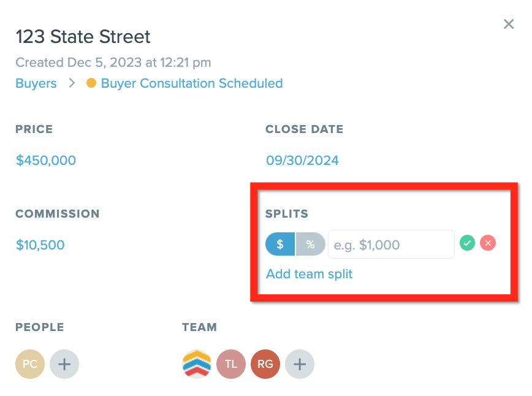Image resolution: width=532 pixels, height=396 pixels.
Task: Confirm the split with green checkmark icon
Action: point(467,243)
